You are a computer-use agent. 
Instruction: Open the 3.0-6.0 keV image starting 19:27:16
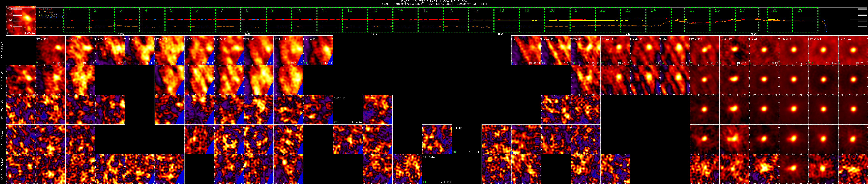coord(734,50)
